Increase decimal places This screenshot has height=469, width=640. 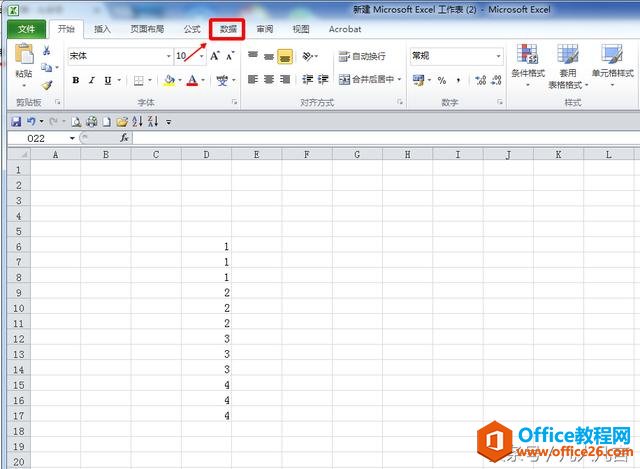(480, 80)
